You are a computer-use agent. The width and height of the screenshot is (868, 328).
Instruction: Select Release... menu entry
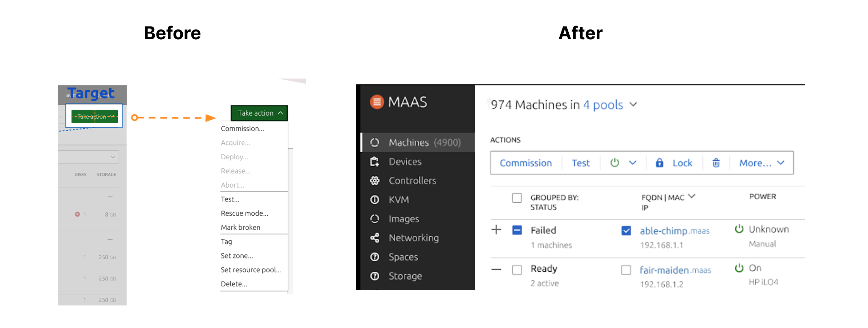coord(235,171)
